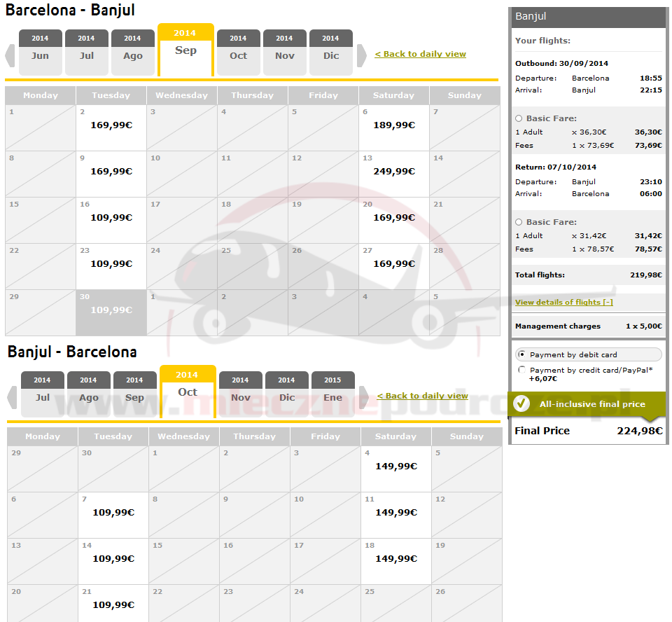Viewport: 672px width, 622px height.
Task: Click previous-months arrow in Banjul - Barcelona calendar
Action: [12, 397]
